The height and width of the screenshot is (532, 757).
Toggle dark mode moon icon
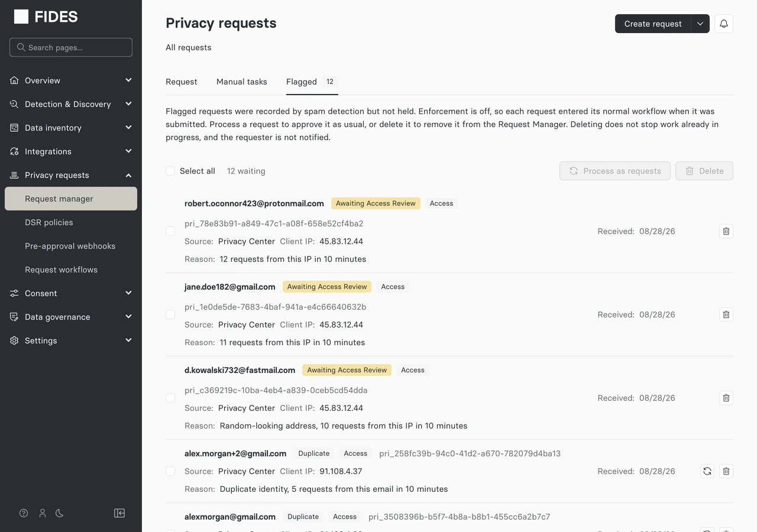[x=59, y=513]
